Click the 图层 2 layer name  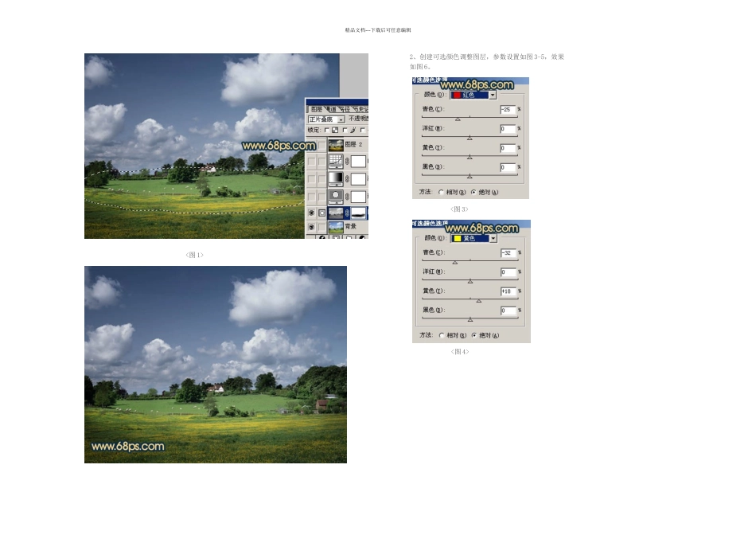click(x=354, y=144)
